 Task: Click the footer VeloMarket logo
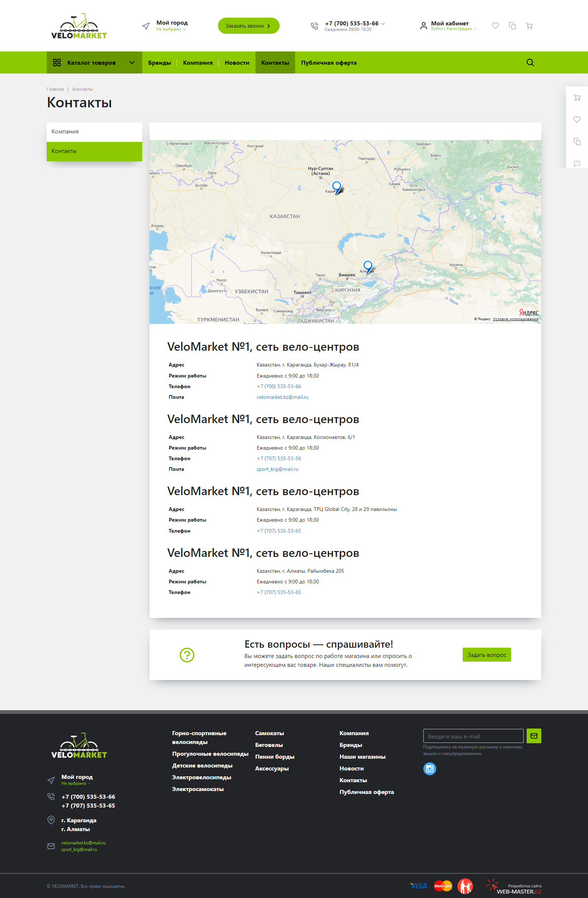[79, 745]
